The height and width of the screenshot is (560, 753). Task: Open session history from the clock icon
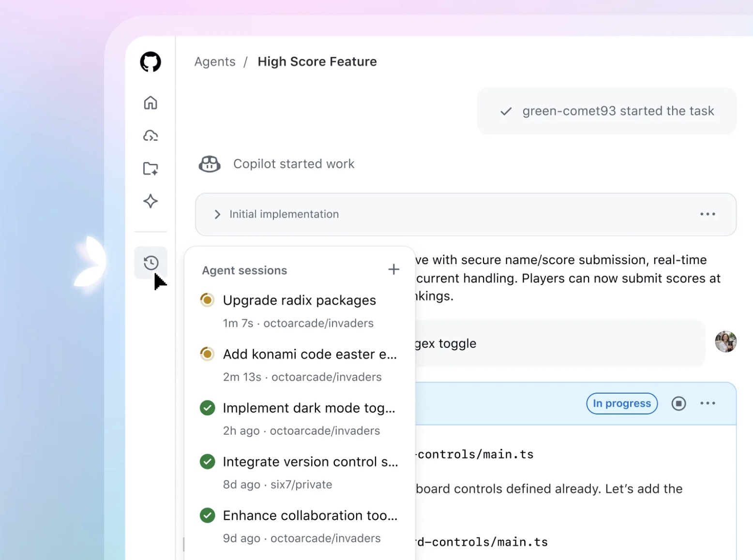tap(150, 263)
